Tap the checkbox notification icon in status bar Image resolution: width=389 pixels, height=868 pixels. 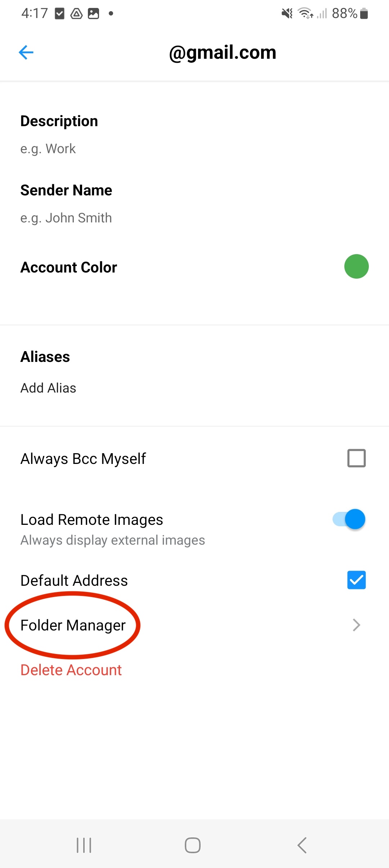coord(59,14)
